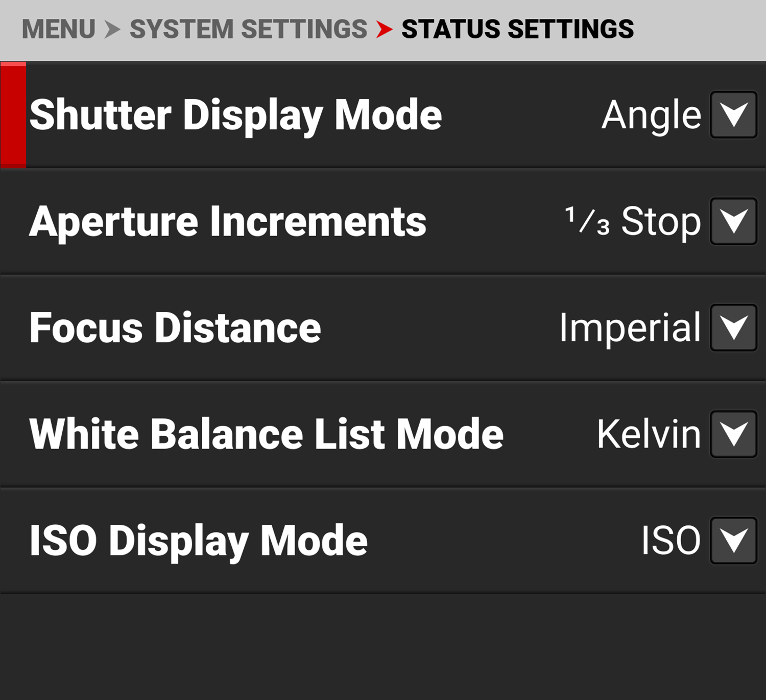
Task: Expand the Aperture Increments dropdown arrow
Action: (733, 221)
